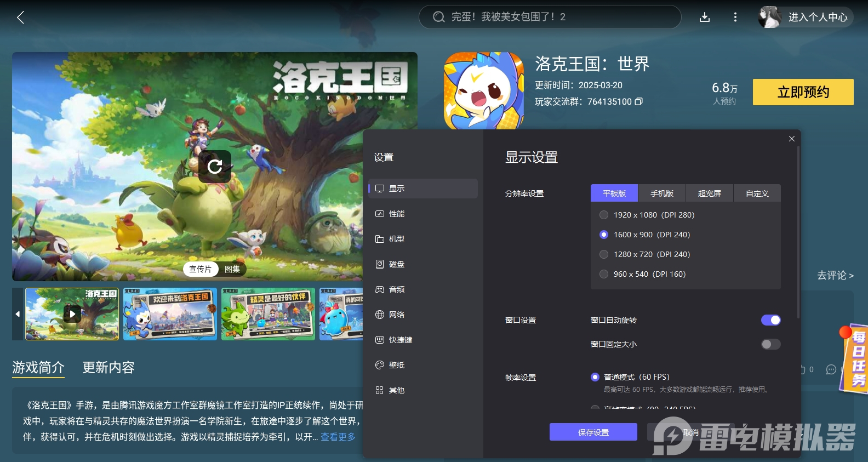Switch to 游戏简介 game intro tab
The image size is (868, 462).
38,367
